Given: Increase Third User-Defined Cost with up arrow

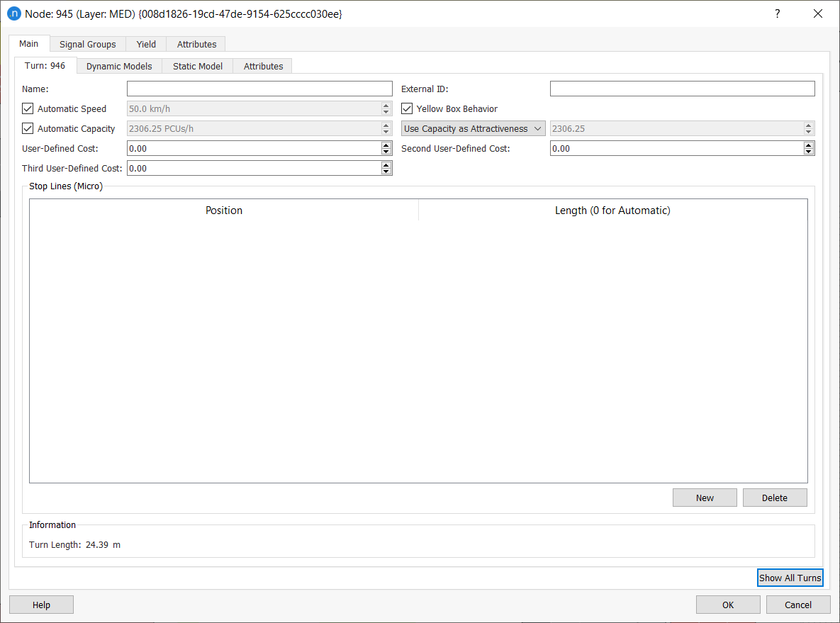Looking at the screenshot, I should coord(386,165).
